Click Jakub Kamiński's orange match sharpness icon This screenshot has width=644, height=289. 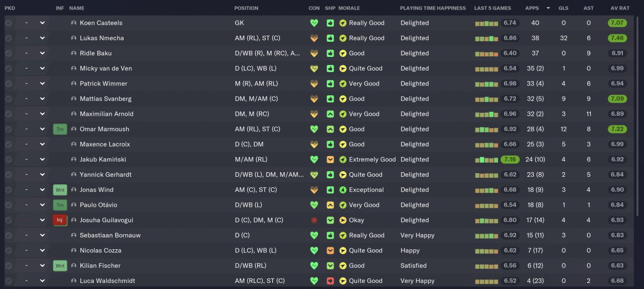click(330, 160)
